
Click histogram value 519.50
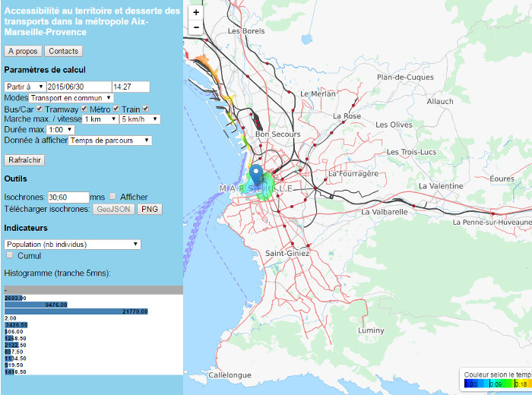[14, 365]
